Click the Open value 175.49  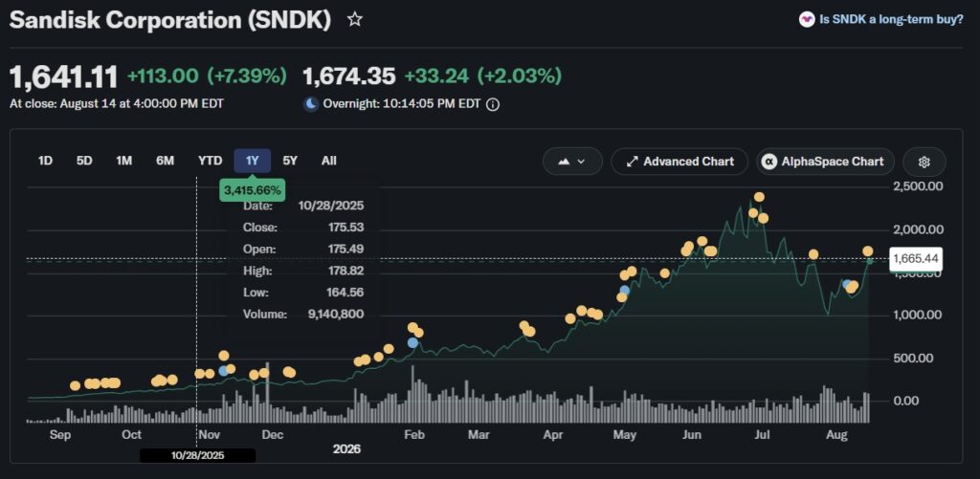(346, 249)
